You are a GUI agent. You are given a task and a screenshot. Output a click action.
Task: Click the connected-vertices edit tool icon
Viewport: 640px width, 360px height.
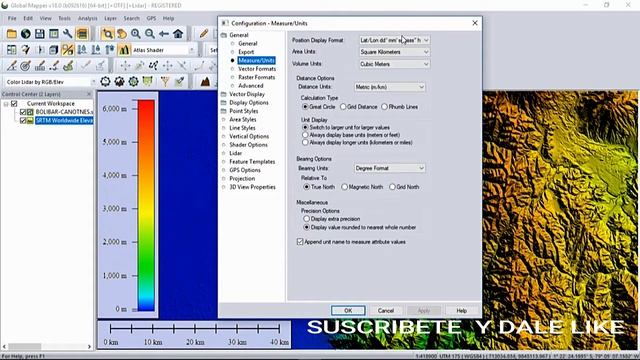153,65
